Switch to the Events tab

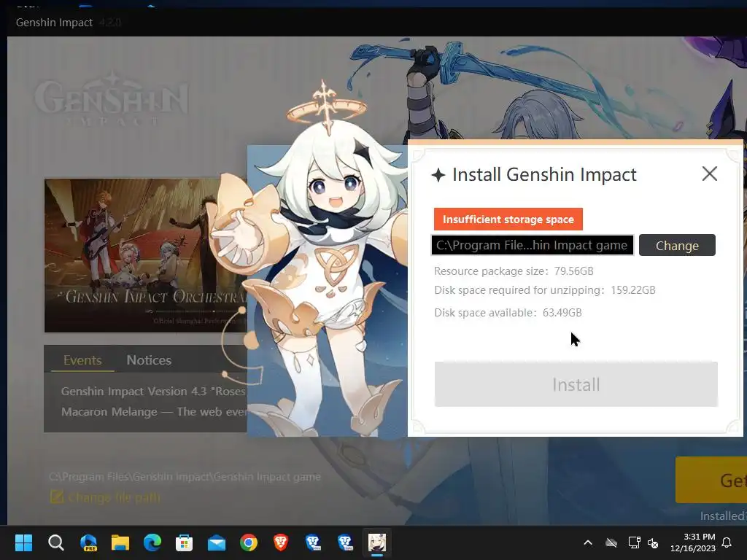coord(82,360)
